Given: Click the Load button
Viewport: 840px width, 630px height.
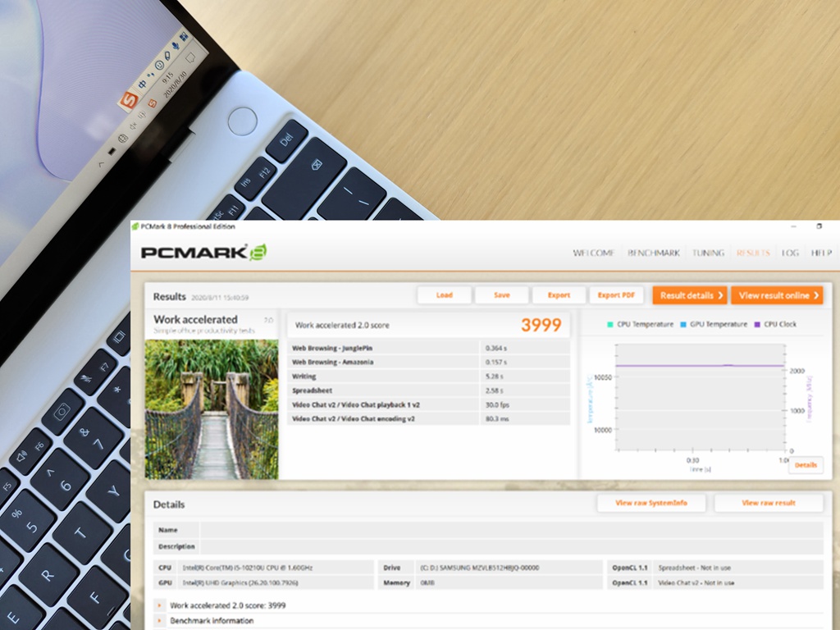Looking at the screenshot, I should click(x=444, y=295).
